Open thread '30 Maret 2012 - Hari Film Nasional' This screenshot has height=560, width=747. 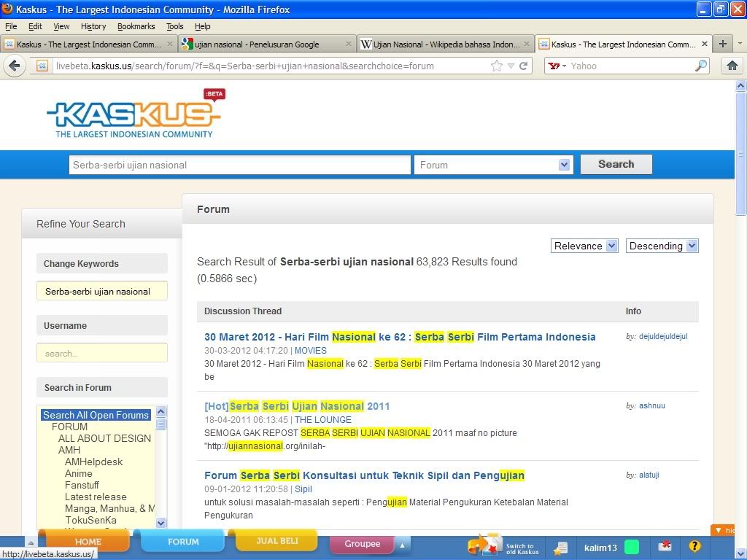pyautogui.click(x=400, y=337)
